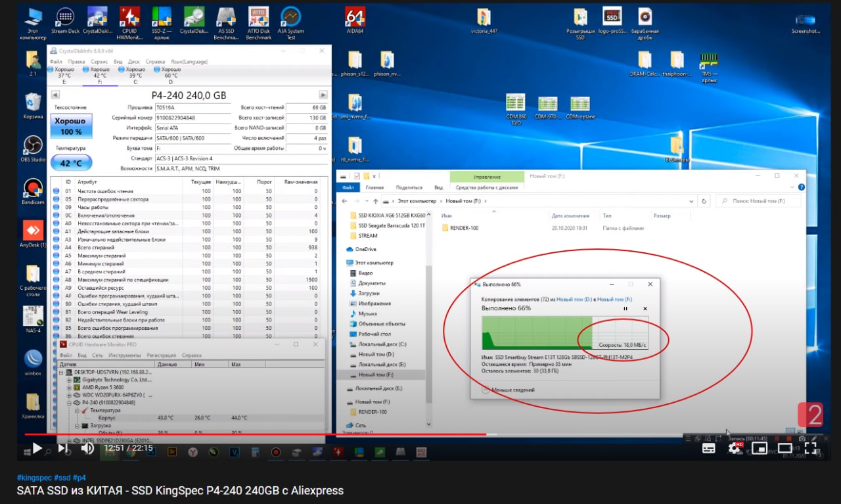The height and width of the screenshot is (504, 841).
Task: Open Корзина recycle bin icon
Action: point(33,106)
